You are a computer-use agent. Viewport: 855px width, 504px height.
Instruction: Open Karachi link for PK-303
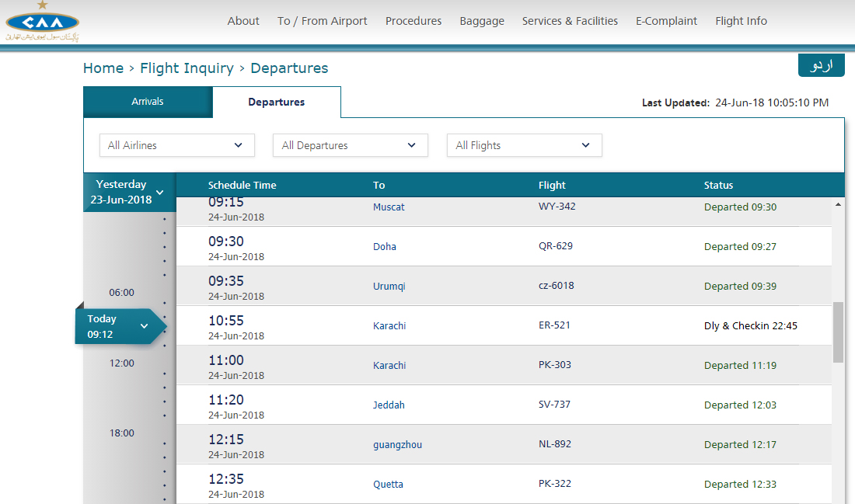click(389, 366)
